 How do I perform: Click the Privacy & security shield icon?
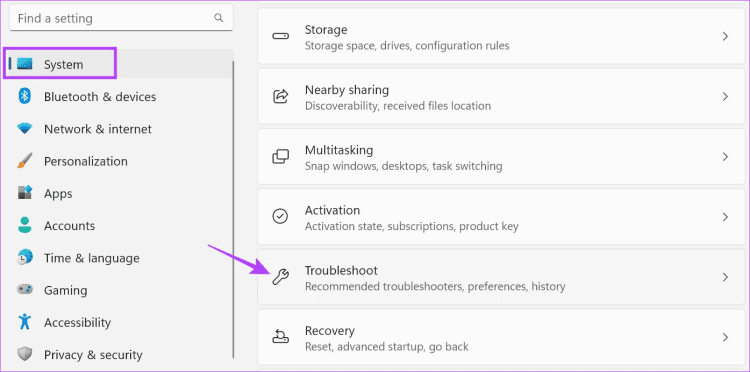[x=24, y=354]
